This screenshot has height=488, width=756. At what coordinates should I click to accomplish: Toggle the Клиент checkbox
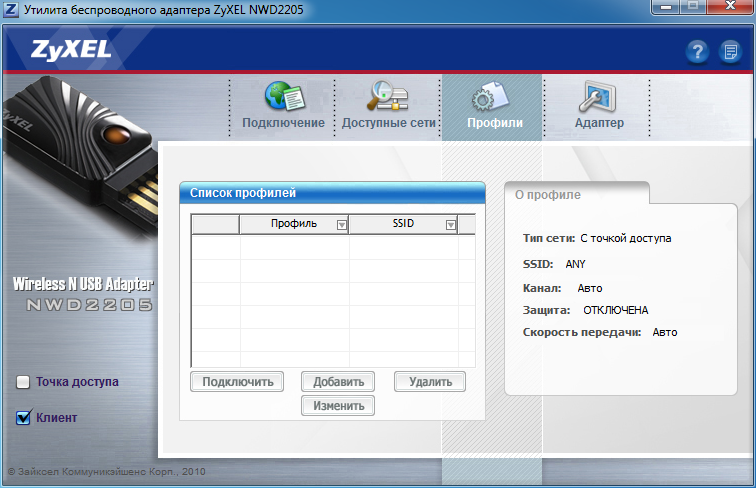coord(23,418)
